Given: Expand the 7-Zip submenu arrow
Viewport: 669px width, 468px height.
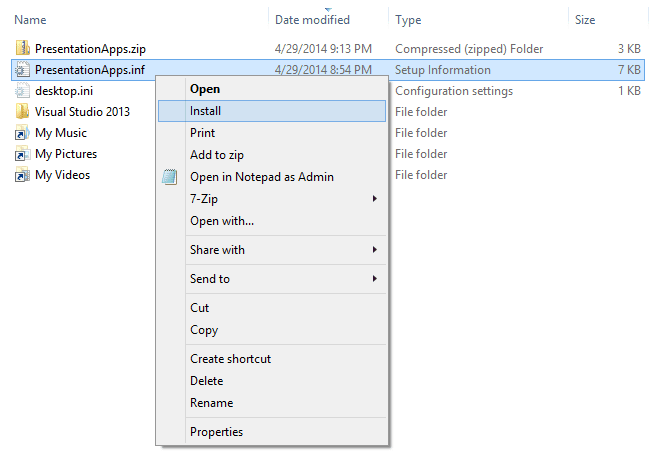Looking at the screenshot, I should tap(375, 199).
